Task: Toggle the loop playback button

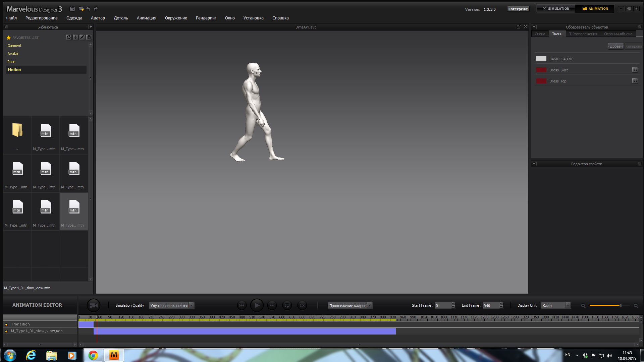Action: click(x=287, y=305)
